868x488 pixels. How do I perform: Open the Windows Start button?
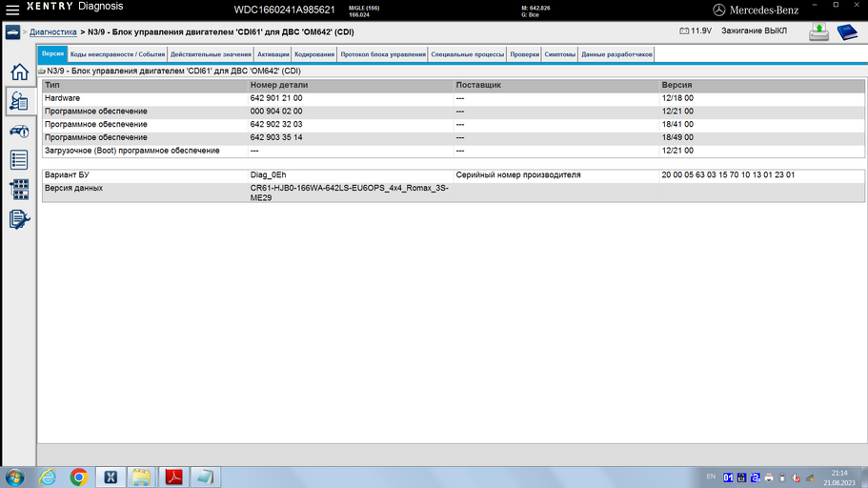click(15, 477)
